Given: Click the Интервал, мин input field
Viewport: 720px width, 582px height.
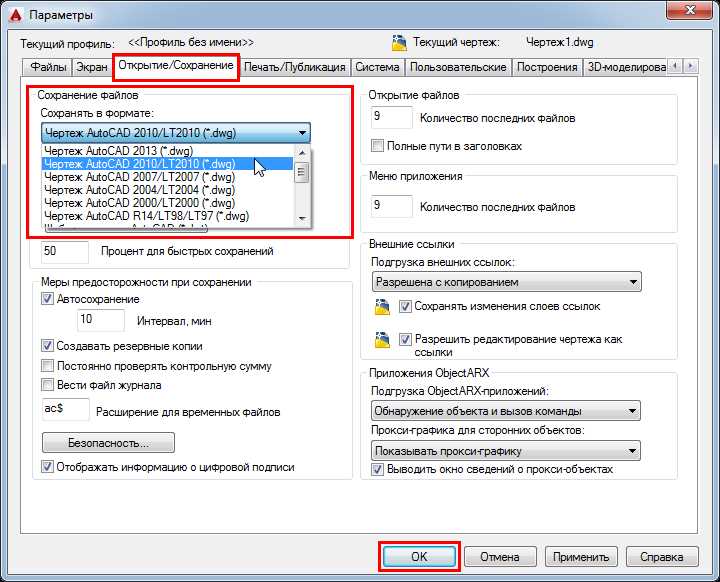Looking at the screenshot, I should (x=101, y=320).
